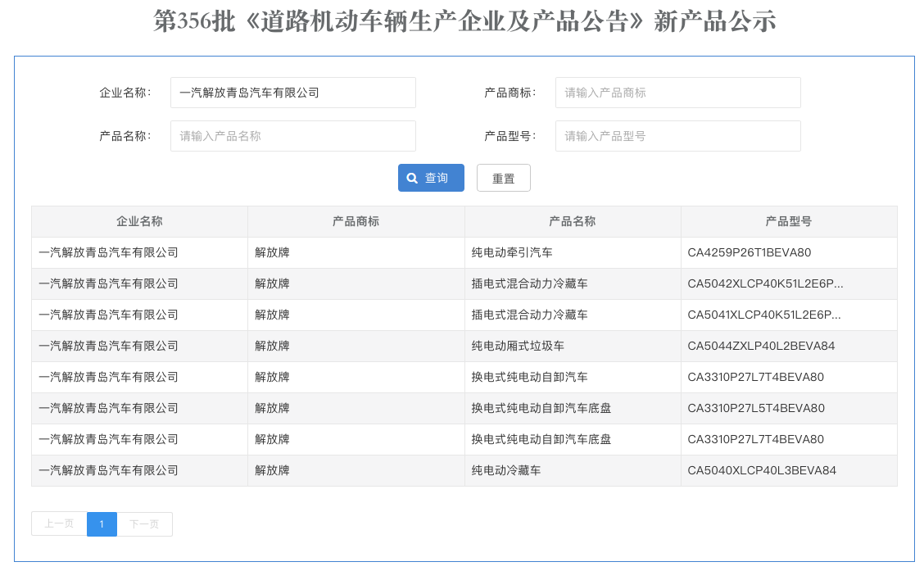Select the product model CA5044ZXLP40L2BEVA84
Viewport: 924px width, 571px height.
(x=761, y=347)
